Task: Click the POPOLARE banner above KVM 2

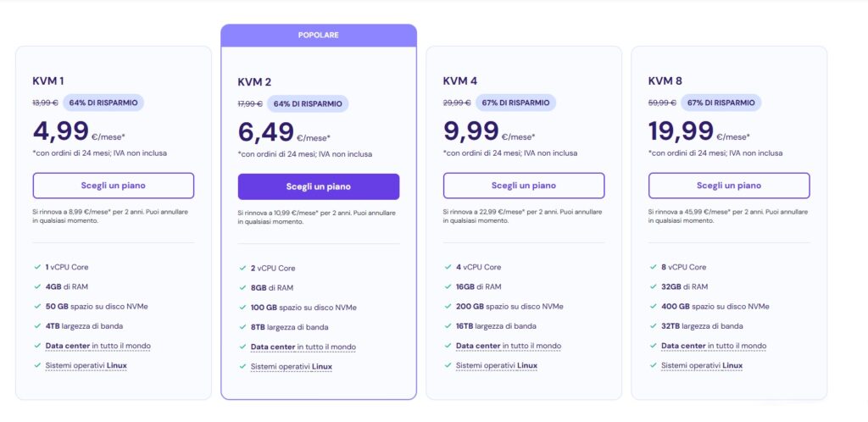Action: click(319, 35)
